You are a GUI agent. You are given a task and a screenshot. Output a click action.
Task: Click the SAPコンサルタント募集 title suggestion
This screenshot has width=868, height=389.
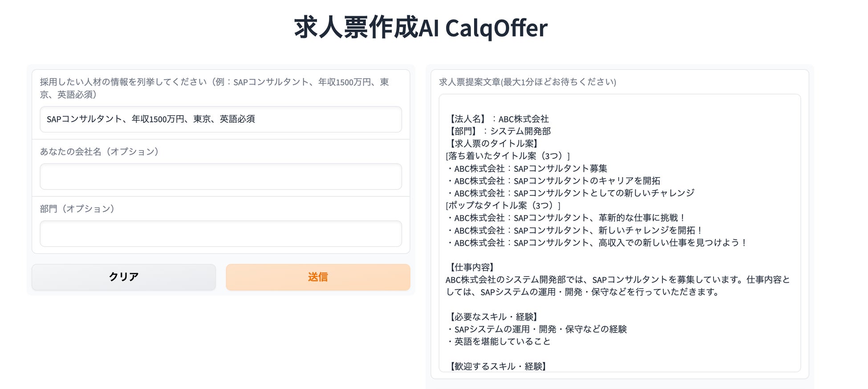coord(527,169)
